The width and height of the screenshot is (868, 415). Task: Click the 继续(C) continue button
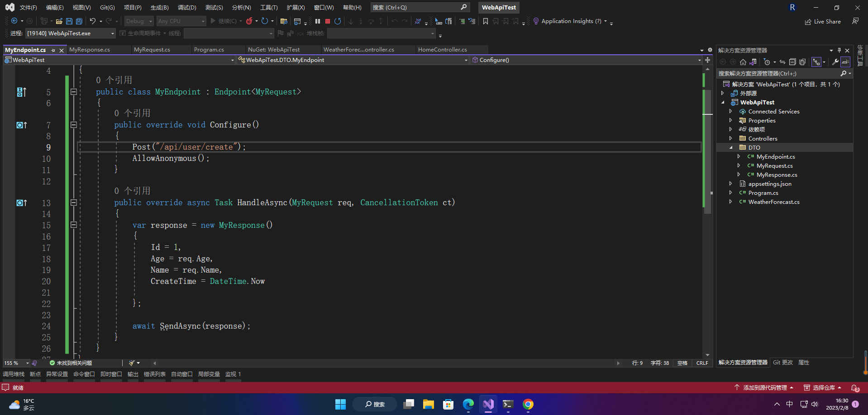click(223, 21)
